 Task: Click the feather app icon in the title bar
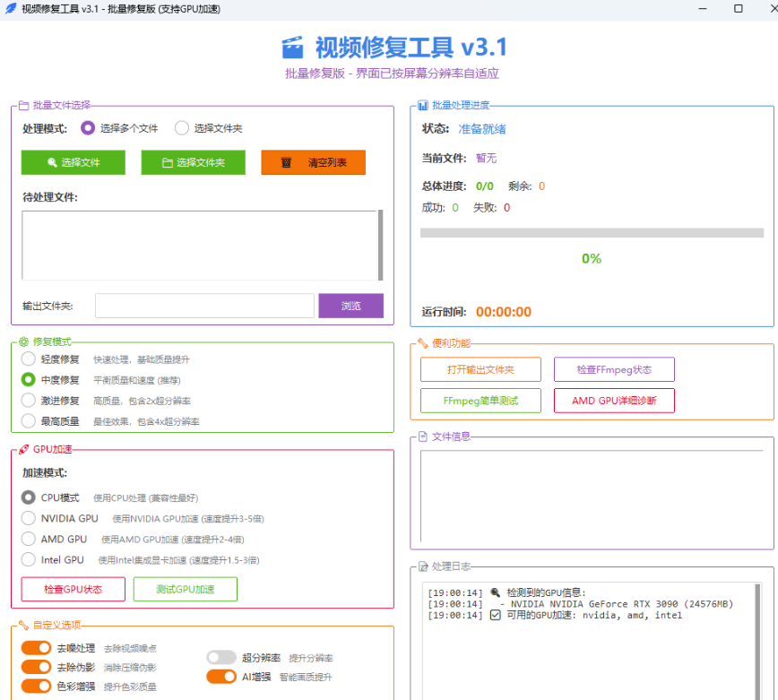[11, 8]
